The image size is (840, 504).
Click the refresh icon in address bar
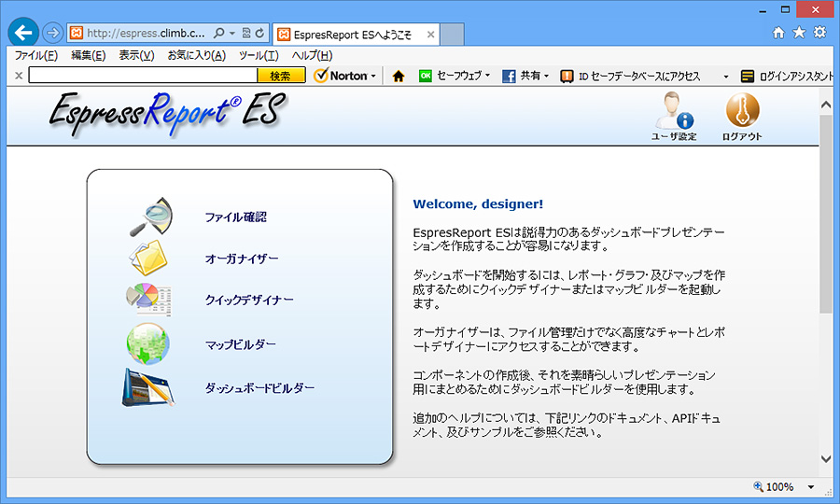tap(259, 34)
